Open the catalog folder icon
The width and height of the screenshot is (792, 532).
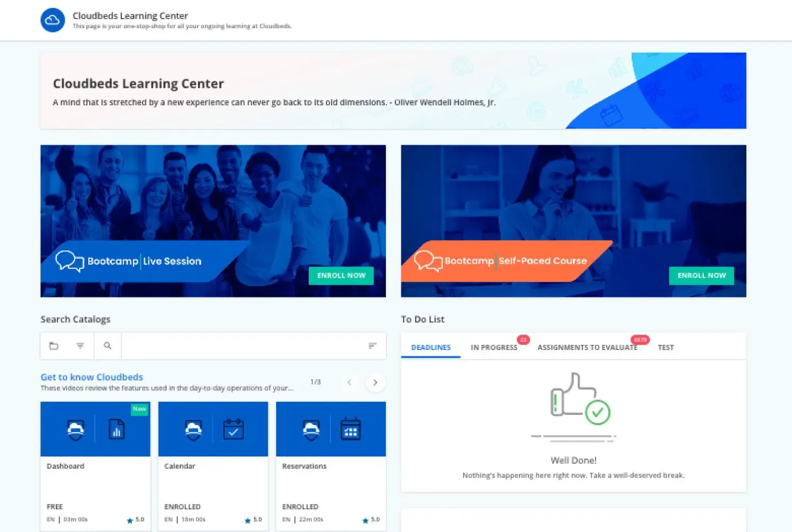[x=54, y=346]
